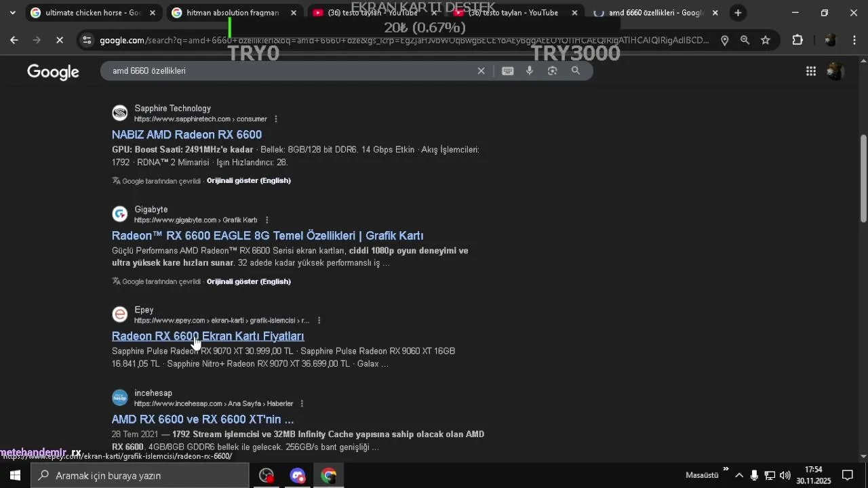
Task: Open more options for Epey result
Action: (319, 321)
